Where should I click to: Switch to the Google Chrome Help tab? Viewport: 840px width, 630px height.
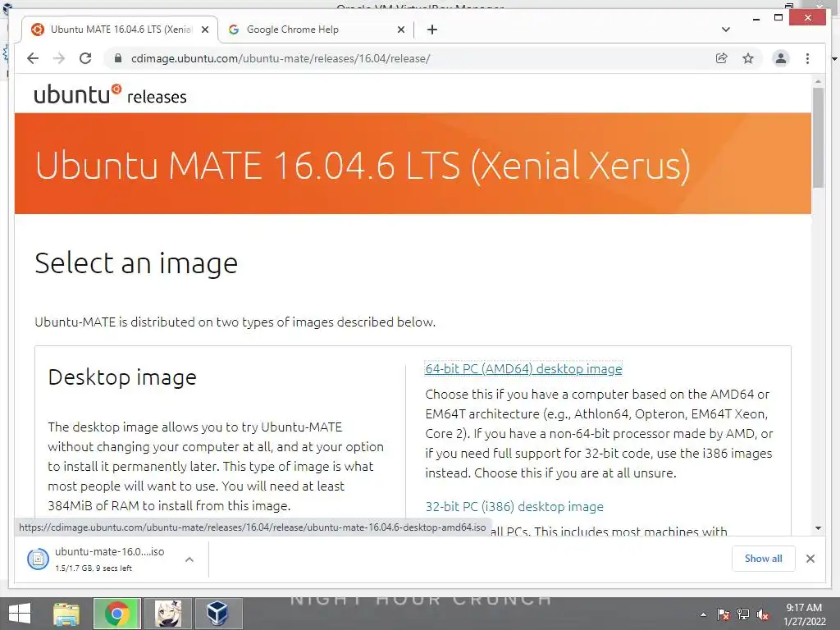coord(316,30)
